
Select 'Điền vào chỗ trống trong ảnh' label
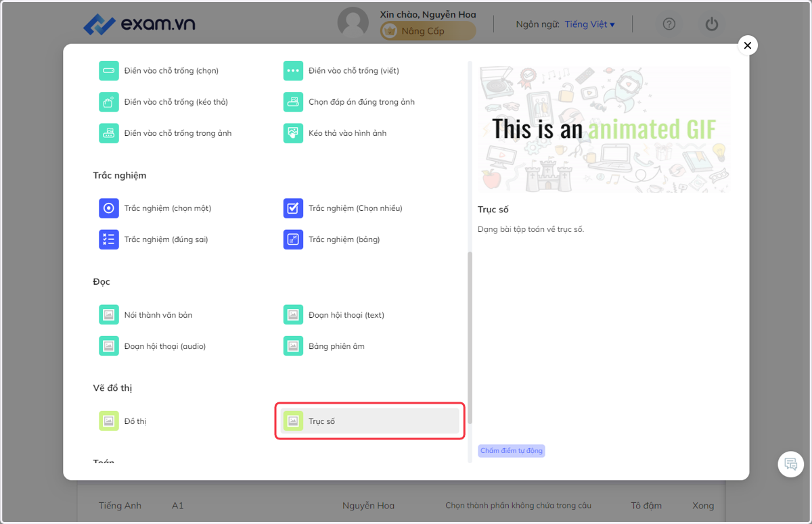pyautogui.click(x=178, y=133)
